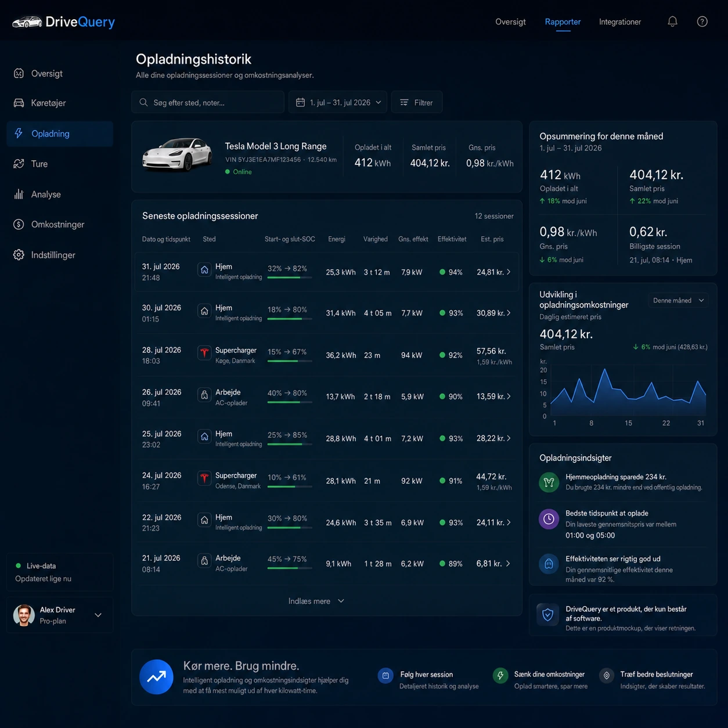Image resolution: width=728 pixels, height=728 pixels.
Task: Click Tesla Supercharger icon for Køge session
Action: tap(204, 353)
